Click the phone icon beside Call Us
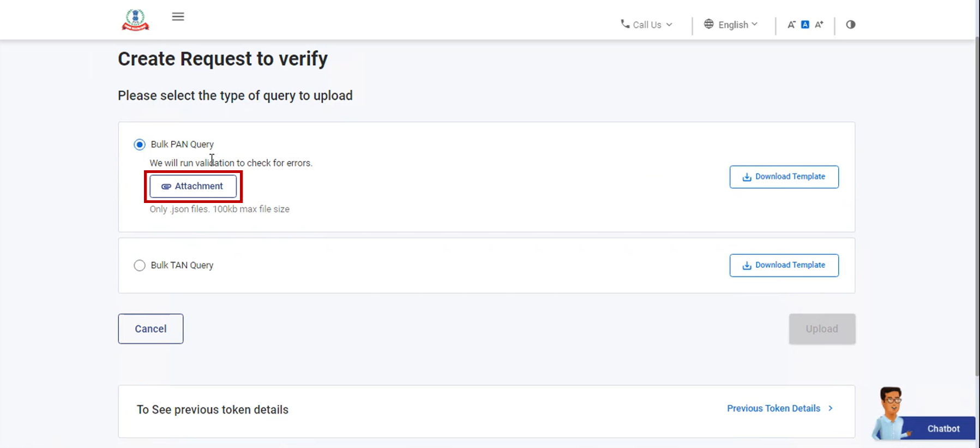Viewport: 980px width, 448px height. tap(625, 24)
